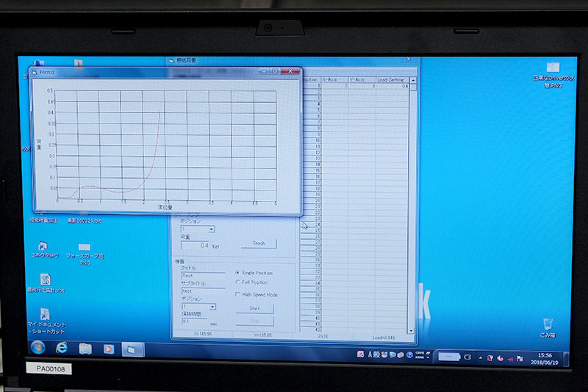Viewport: 588px width, 392px height.
Task: Open the force curve PNG desktop icon
Action: pos(85,254)
